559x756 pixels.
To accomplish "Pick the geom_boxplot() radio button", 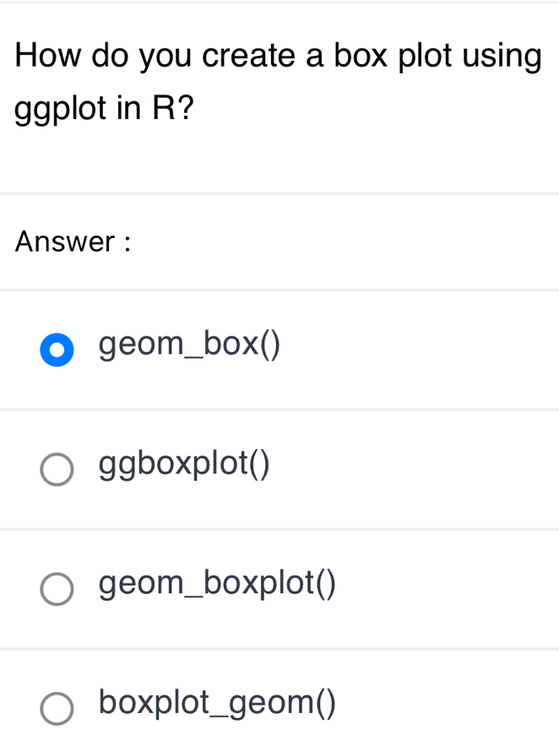I will coord(57,590).
